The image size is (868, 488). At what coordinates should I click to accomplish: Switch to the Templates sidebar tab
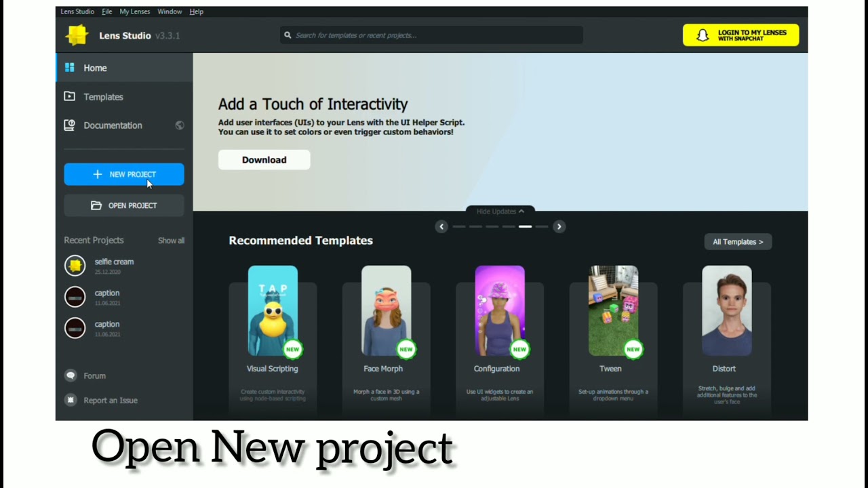[x=125, y=97]
